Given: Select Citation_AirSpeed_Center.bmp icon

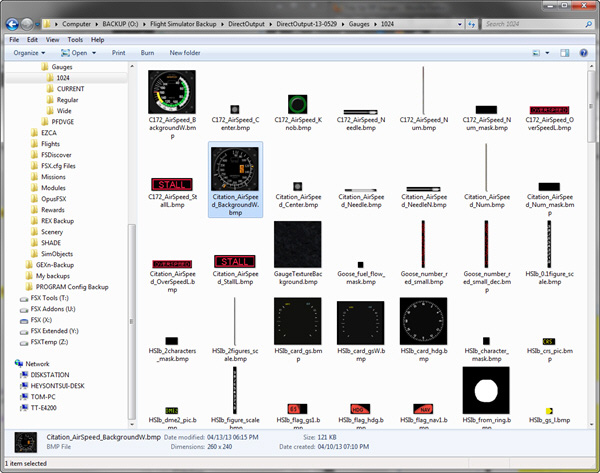Looking at the screenshot, I should [x=297, y=186].
